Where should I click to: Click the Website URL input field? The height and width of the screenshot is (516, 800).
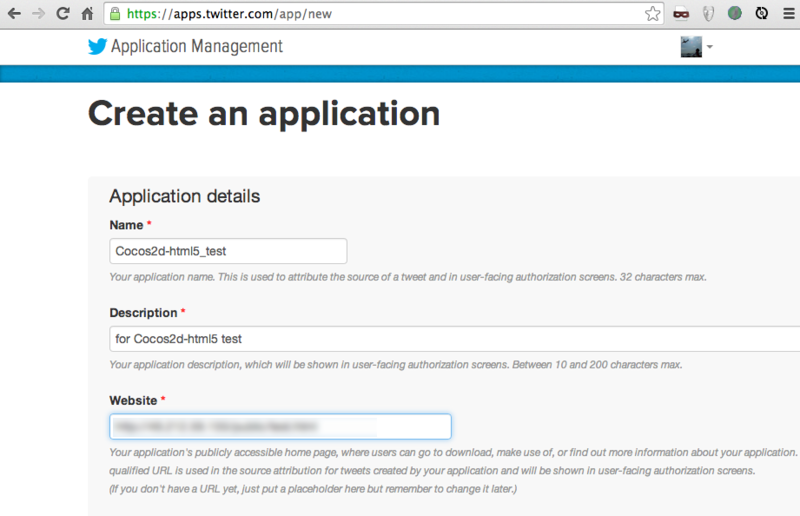(280, 427)
